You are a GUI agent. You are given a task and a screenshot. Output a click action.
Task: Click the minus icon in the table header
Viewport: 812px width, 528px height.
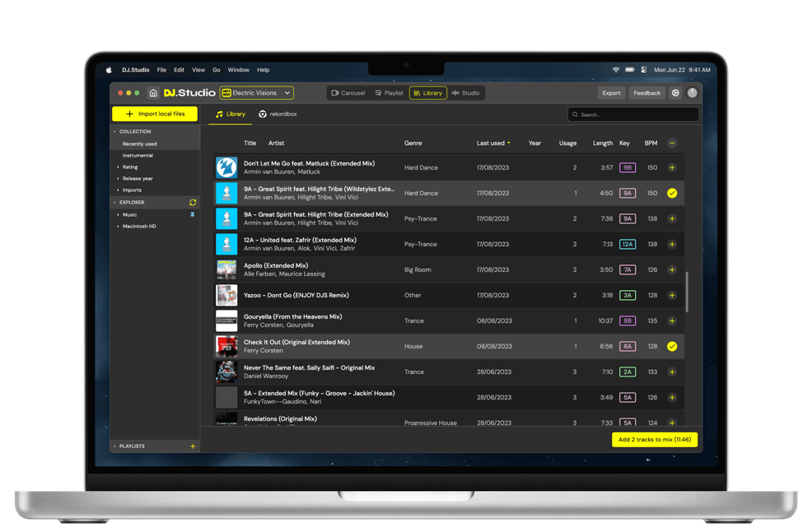672,143
